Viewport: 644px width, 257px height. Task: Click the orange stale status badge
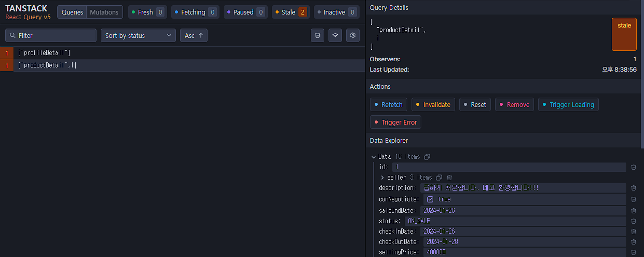[624, 34]
